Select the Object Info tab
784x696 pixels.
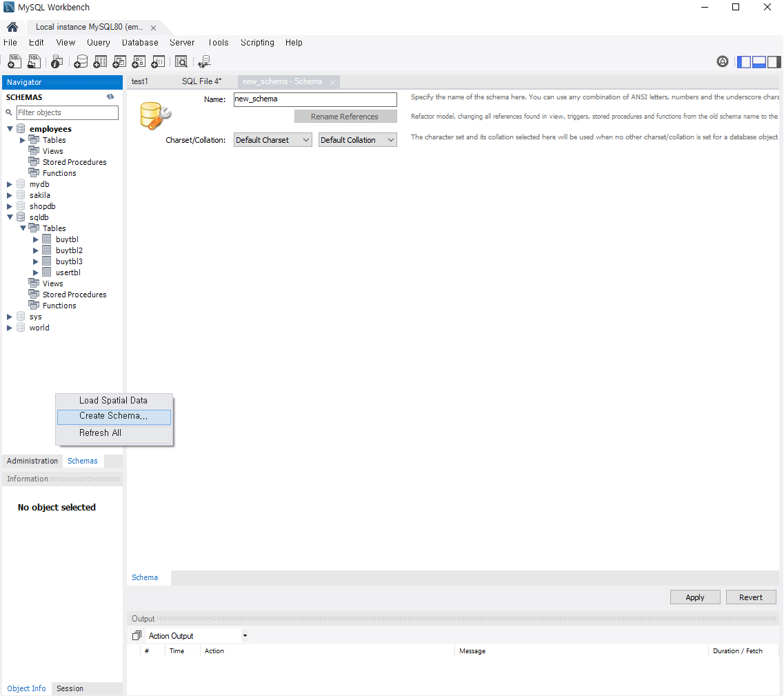[x=26, y=688]
